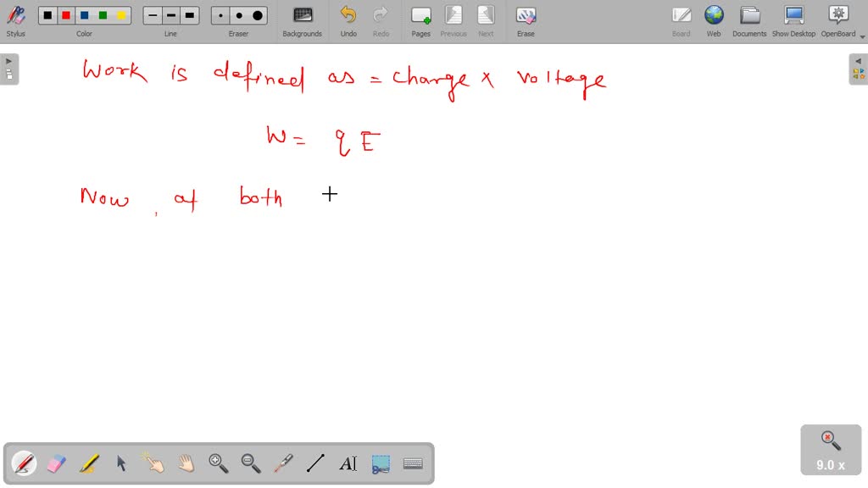Image resolution: width=868 pixels, height=488 pixels.
Task: Choose the thickest line width
Action: tap(188, 14)
